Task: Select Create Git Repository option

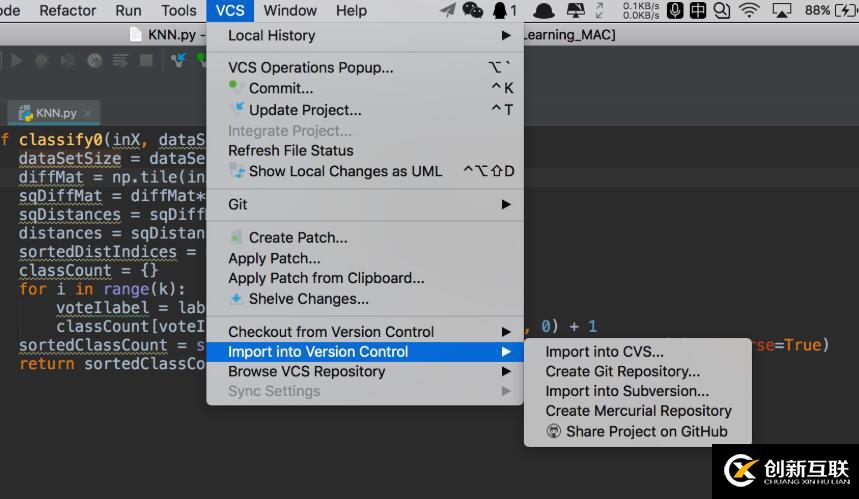Action: pos(622,371)
